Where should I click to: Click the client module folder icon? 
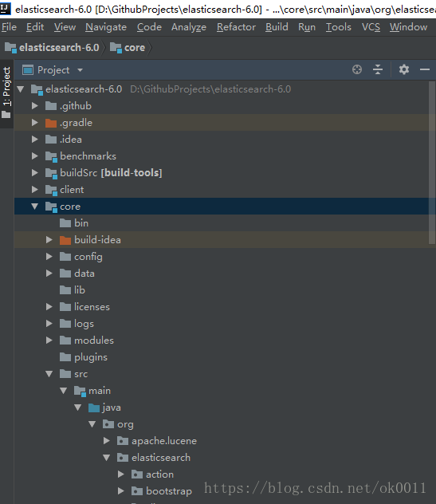[51, 190]
